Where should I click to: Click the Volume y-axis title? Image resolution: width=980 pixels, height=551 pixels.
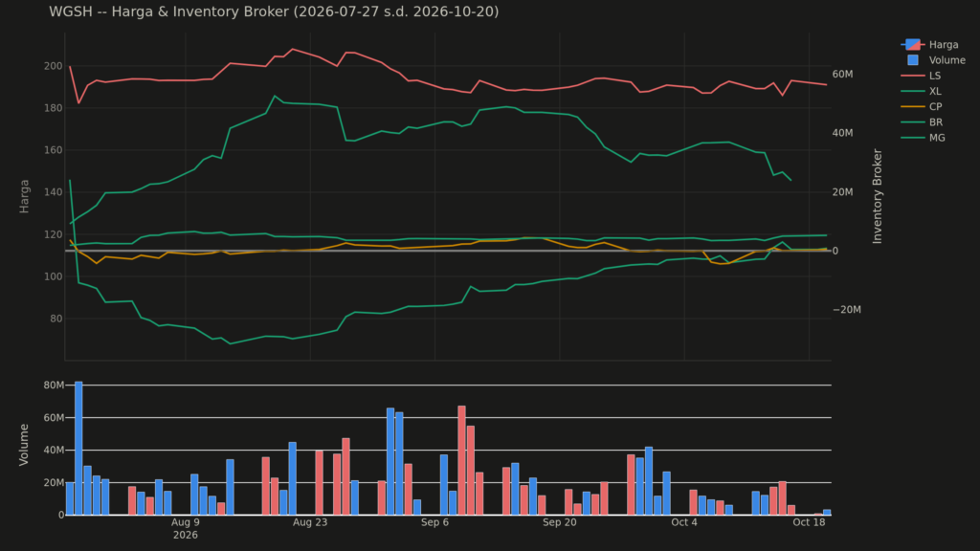24,444
